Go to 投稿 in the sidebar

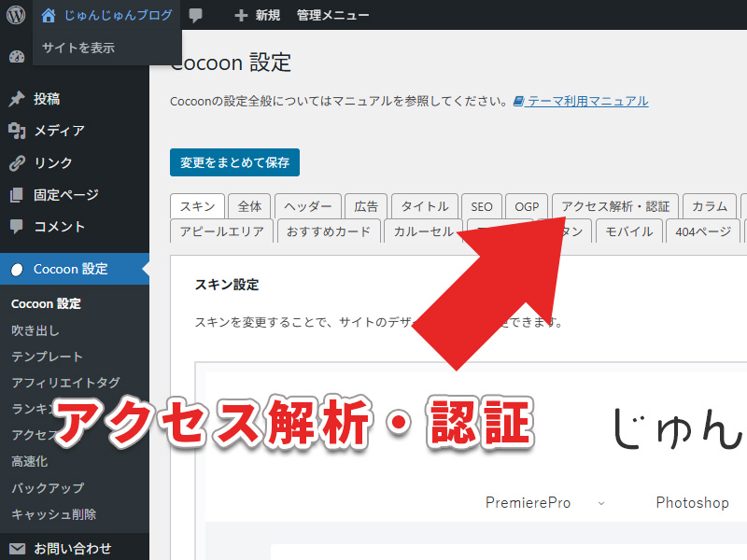(x=47, y=99)
